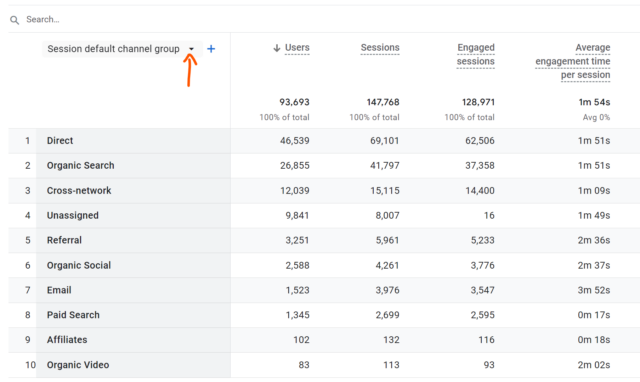Click Unassigned engaged sessions value 16
Screen dimensions: 640x382
489,215
